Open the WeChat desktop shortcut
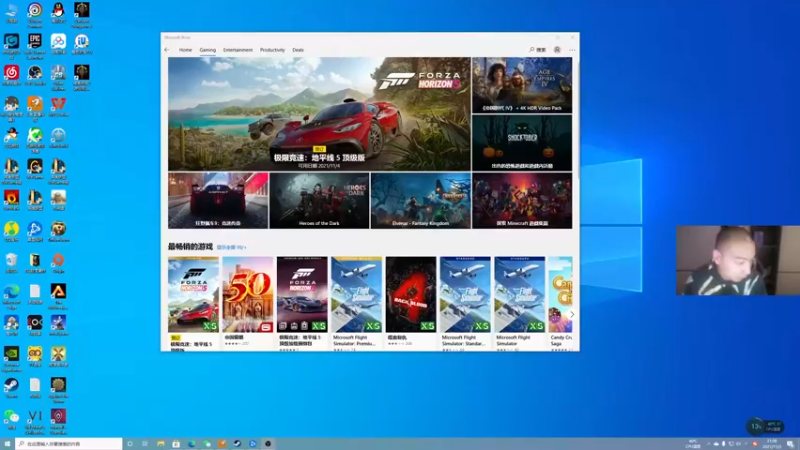This screenshot has width=800, height=450. click(11, 419)
